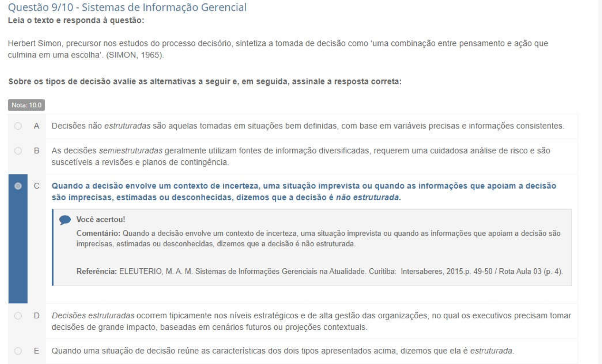The width and height of the screenshot is (602, 364).
Task: Click prompt 'Sobre os tipos de decisão avalie'
Action: (x=205, y=81)
